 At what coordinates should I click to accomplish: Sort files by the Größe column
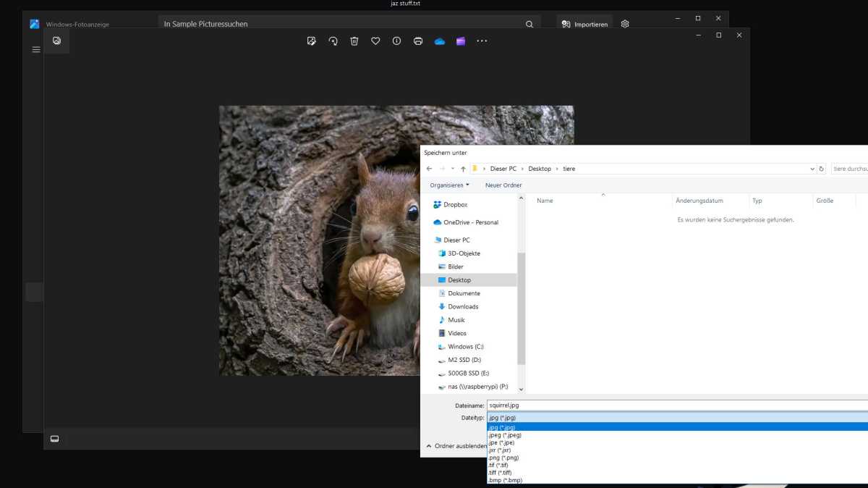pyautogui.click(x=825, y=201)
